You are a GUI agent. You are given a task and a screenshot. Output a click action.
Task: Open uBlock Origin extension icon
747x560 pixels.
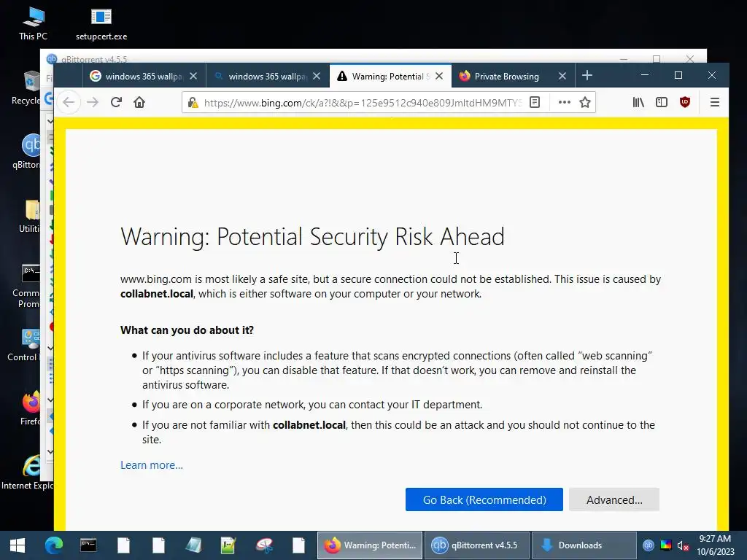pos(685,102)
